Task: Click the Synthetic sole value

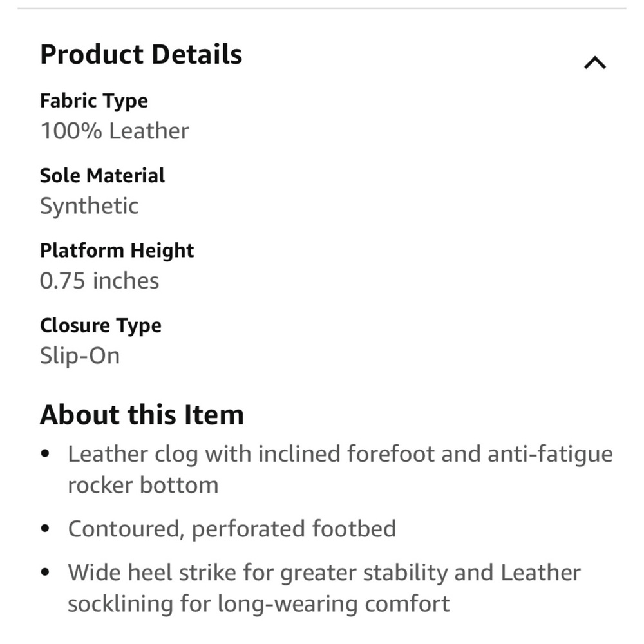Action: point(89,206)
